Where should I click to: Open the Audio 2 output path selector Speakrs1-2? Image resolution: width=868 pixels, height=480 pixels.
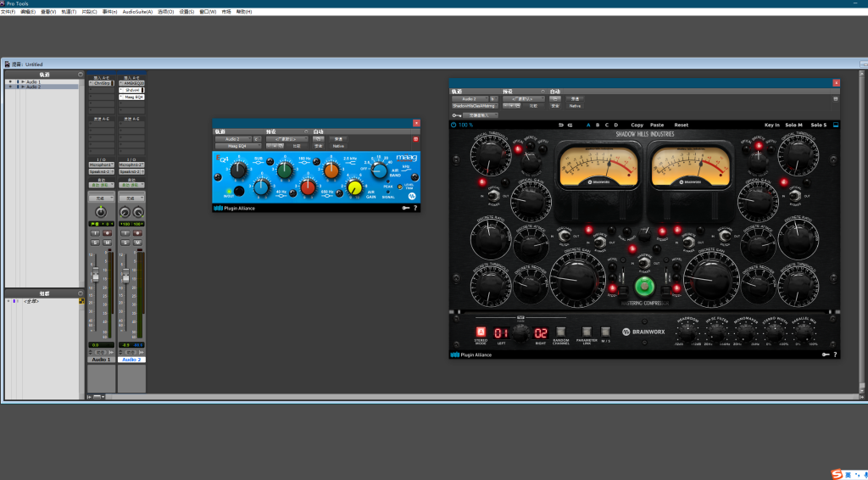131,171
